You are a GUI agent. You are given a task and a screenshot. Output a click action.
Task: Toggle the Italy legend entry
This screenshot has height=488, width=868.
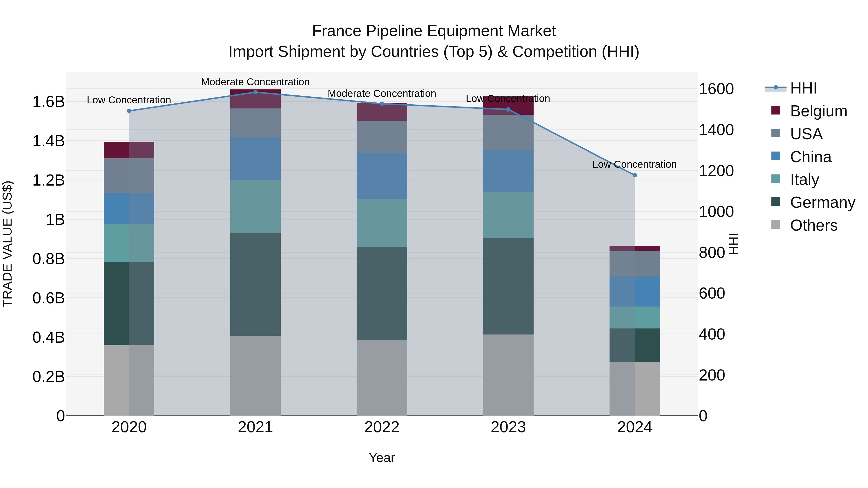click(x=795, y=180)
